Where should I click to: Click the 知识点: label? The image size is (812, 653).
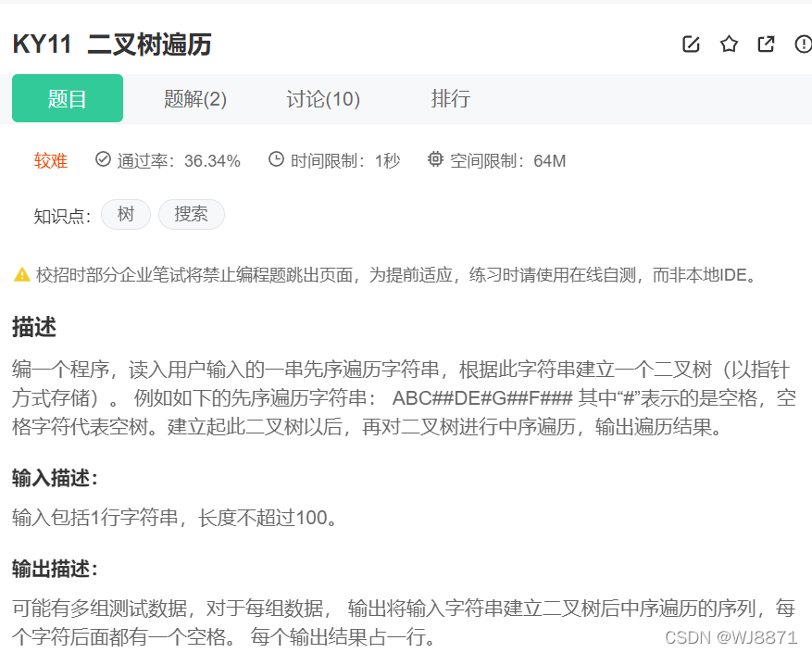tap(63, 216)
